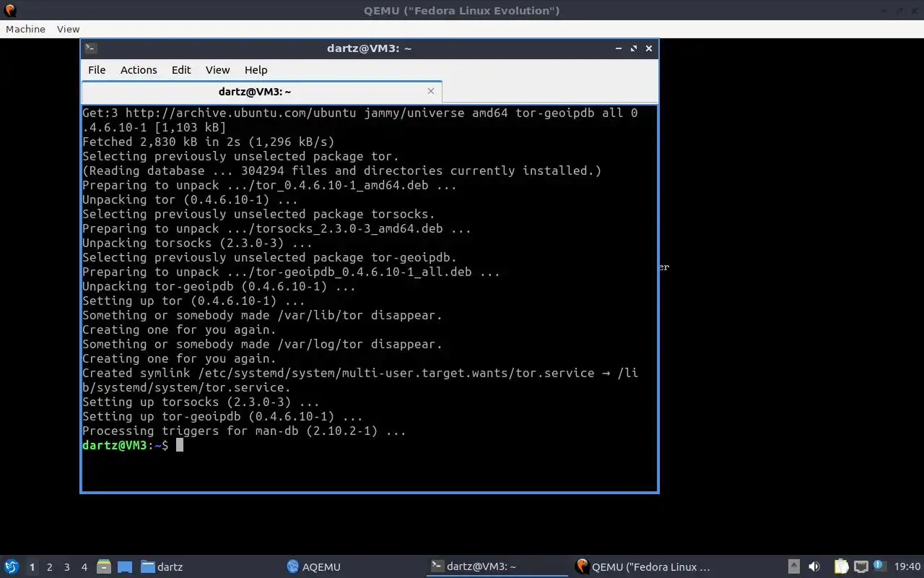This screenshot has height=578, width=924.
Task: Click 'Fetched 2,830 kB in 2s' line
Action: tap(208, 142)
